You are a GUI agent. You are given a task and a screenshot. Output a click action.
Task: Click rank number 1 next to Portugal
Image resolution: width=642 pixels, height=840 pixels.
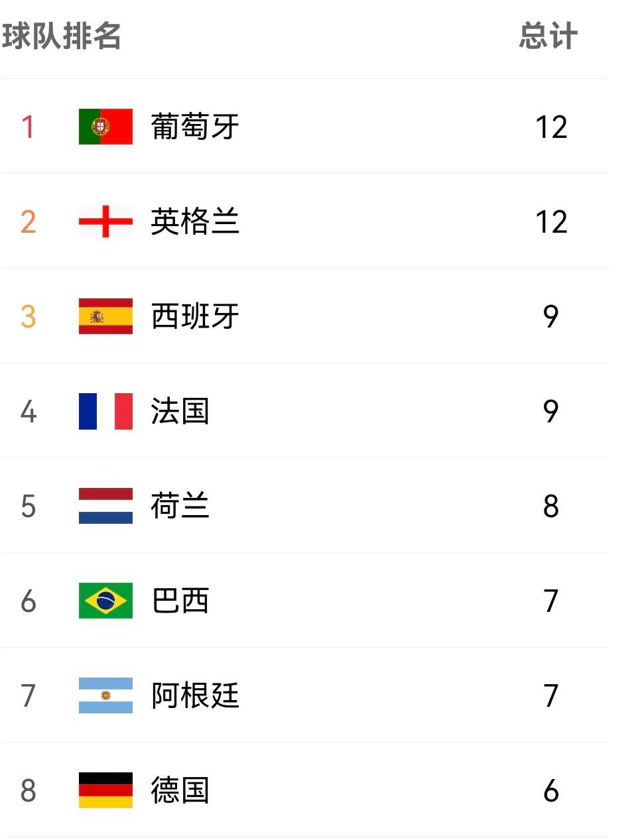click(x=28, y=126)
